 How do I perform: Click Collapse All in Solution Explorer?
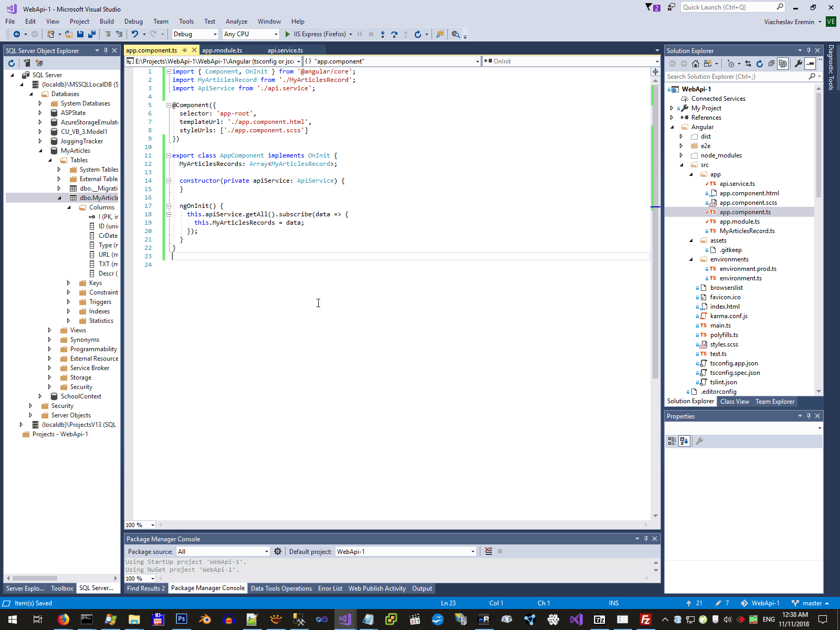[x=771, y=64]
